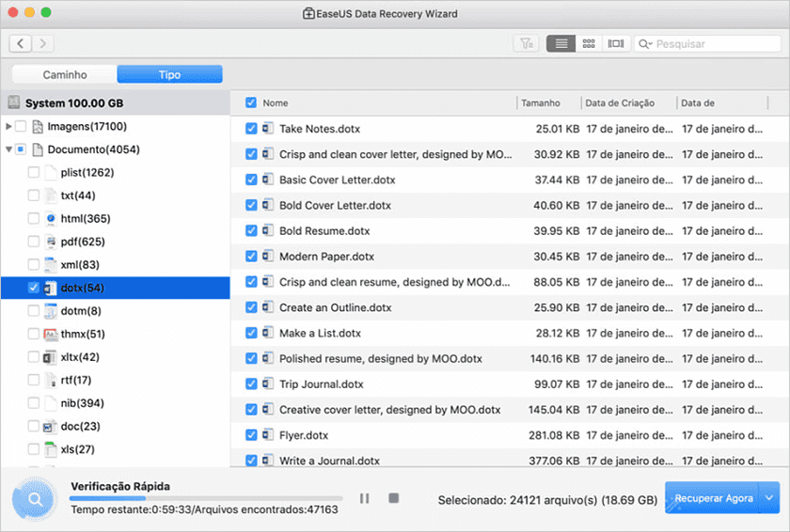The image size is (790, 532).
Task: Click the 281.08 KB size value
Action: (554, 435)
